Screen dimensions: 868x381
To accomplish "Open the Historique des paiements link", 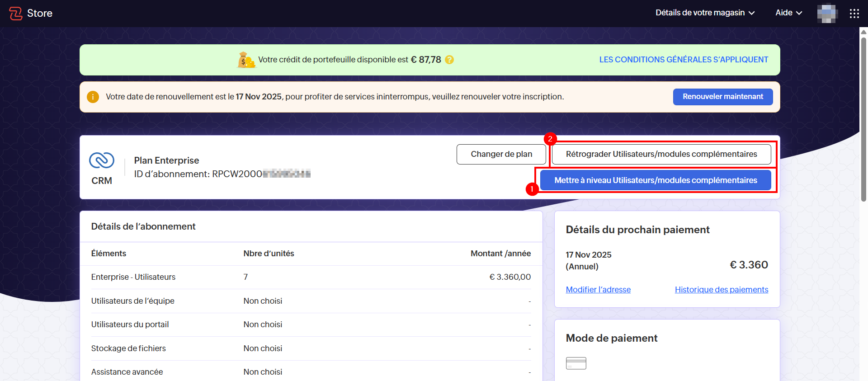I will 721,290.
